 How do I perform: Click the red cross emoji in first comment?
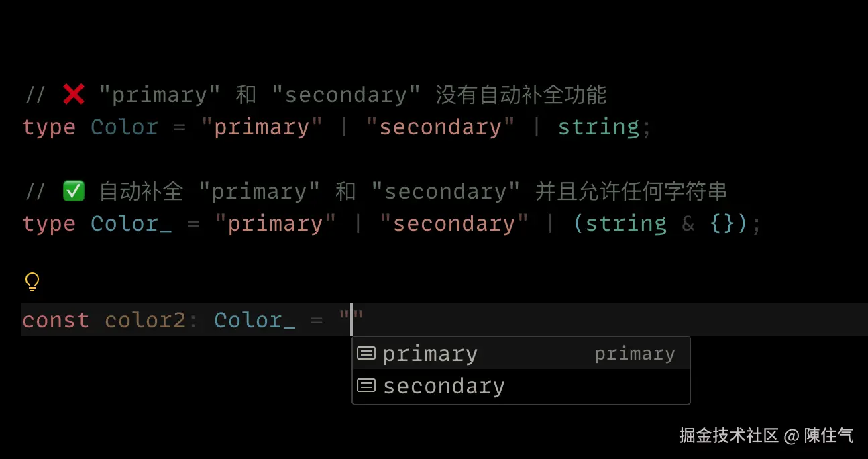[x=72, y=93]
